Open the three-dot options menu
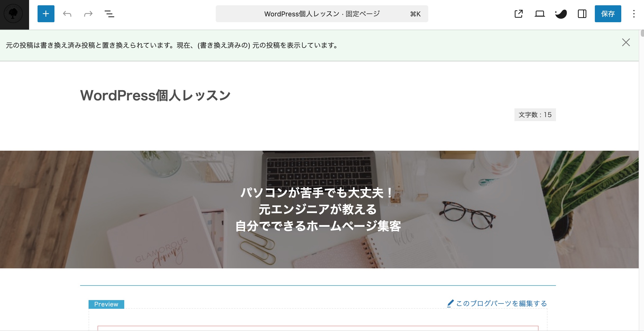This screenshot has height=331, width=644. (634, 14)
